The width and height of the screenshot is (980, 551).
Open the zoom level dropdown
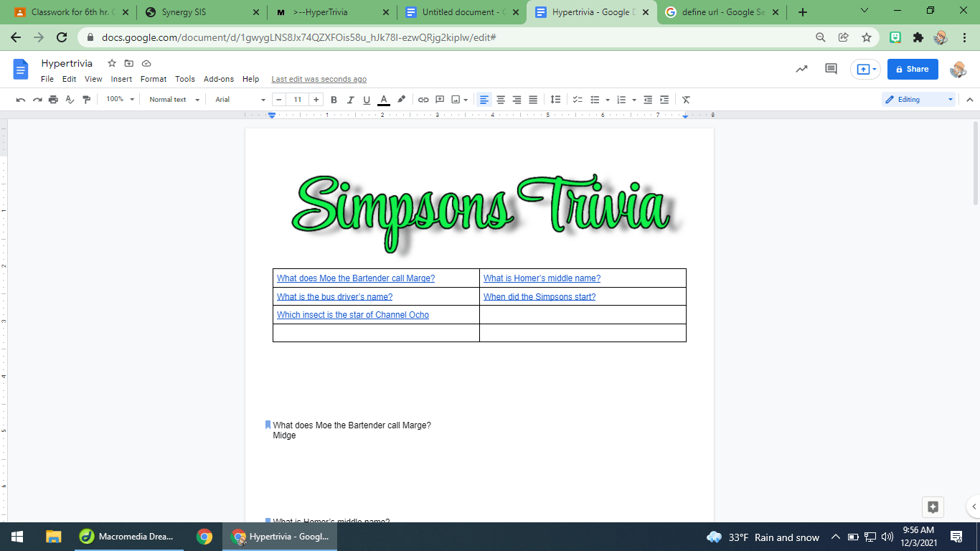120,100
